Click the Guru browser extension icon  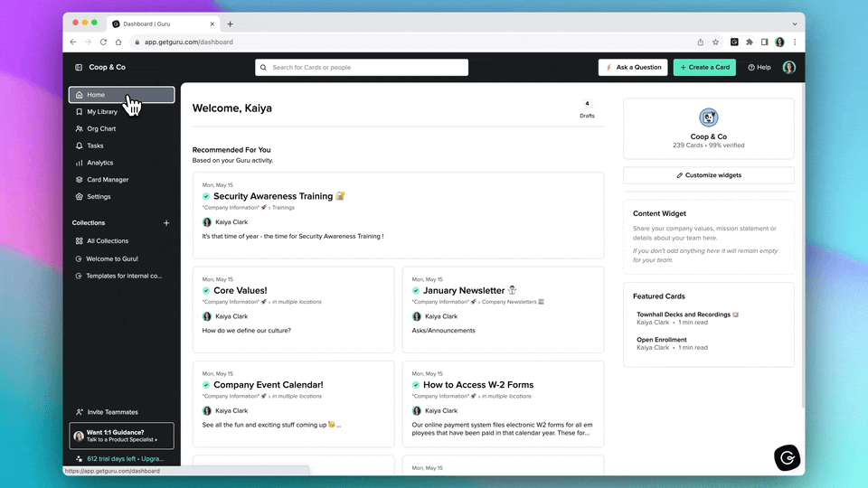click(734, 42)
